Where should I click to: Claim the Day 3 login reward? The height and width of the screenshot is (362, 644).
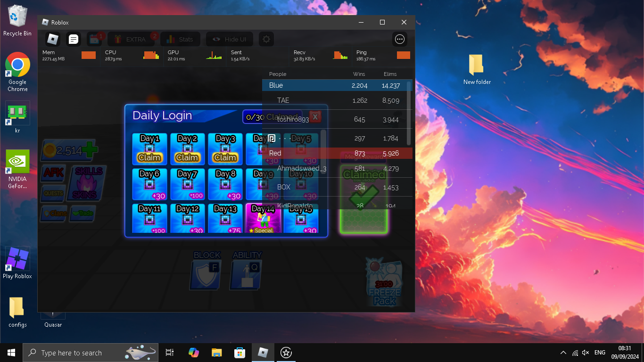[x=225, y=157]
